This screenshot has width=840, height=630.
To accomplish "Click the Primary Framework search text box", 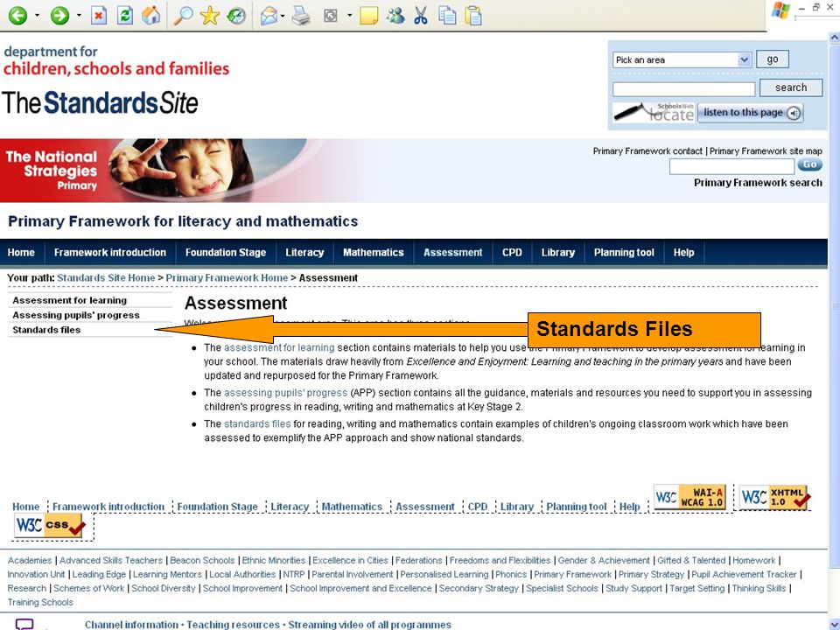I will pyautogui.click(x=731, y=166).
